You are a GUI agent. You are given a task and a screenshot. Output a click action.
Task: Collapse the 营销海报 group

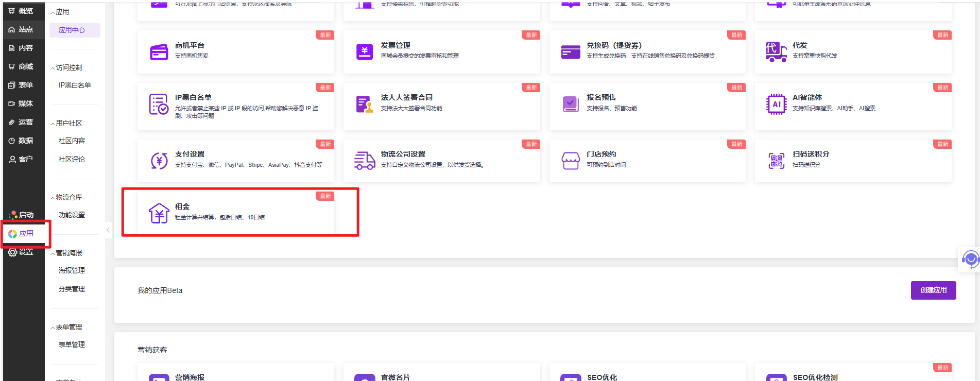(x=53, y=253)
